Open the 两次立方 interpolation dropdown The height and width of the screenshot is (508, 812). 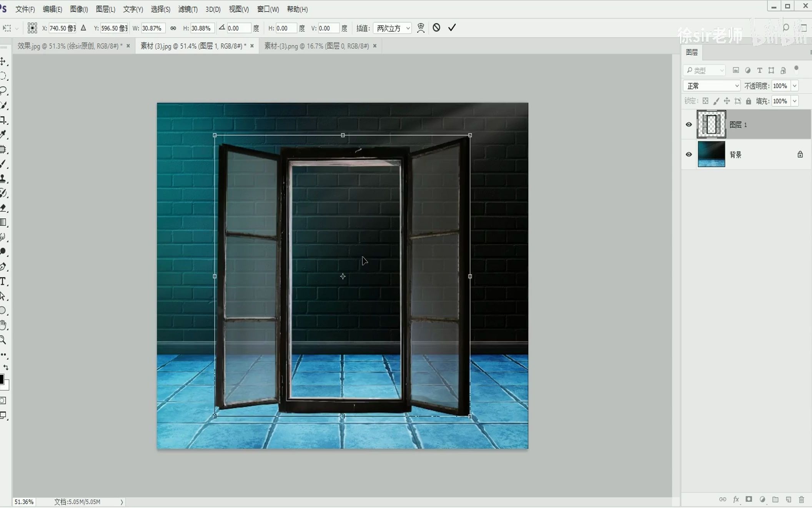392,28
